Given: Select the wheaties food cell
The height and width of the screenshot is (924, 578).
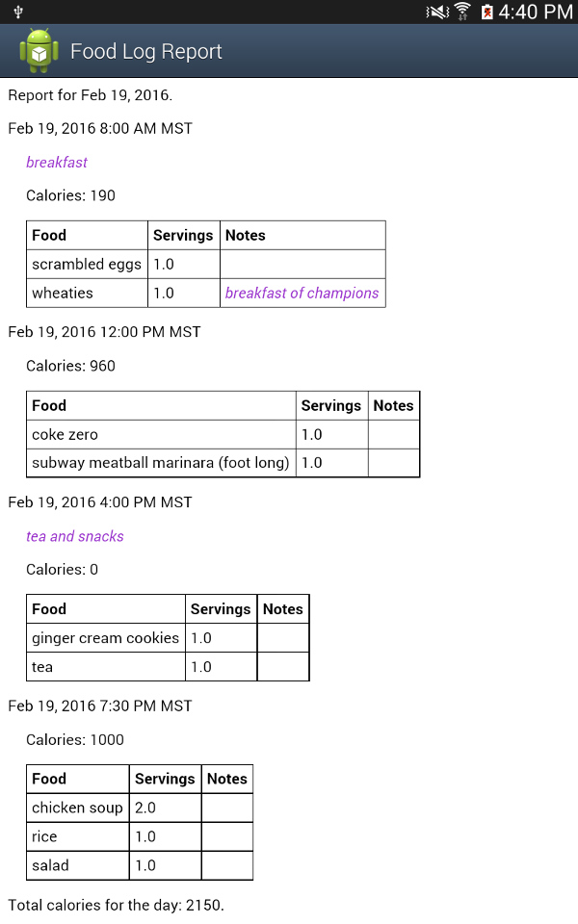Looking at the screenshot, I should [87, 293].
